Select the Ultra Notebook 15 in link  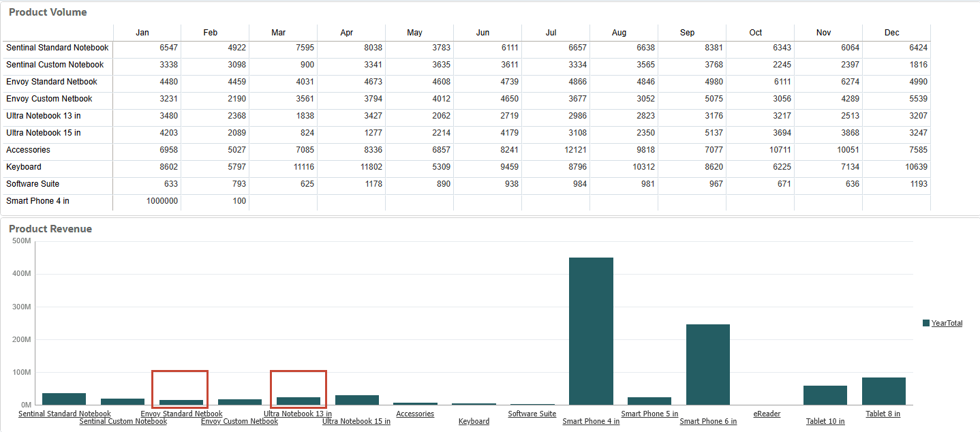[356, 421]
